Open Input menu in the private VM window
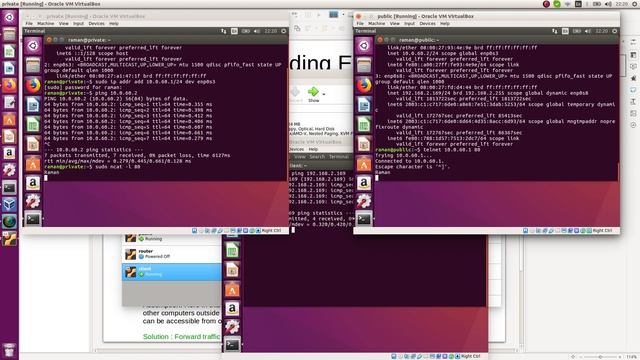 pyautogui.click(x=78, y=24)
